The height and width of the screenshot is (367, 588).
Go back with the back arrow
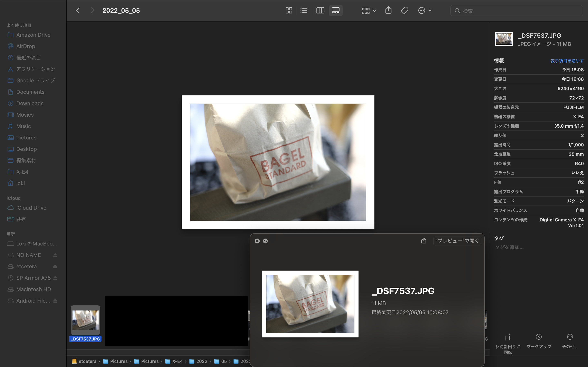pos(78,10)
